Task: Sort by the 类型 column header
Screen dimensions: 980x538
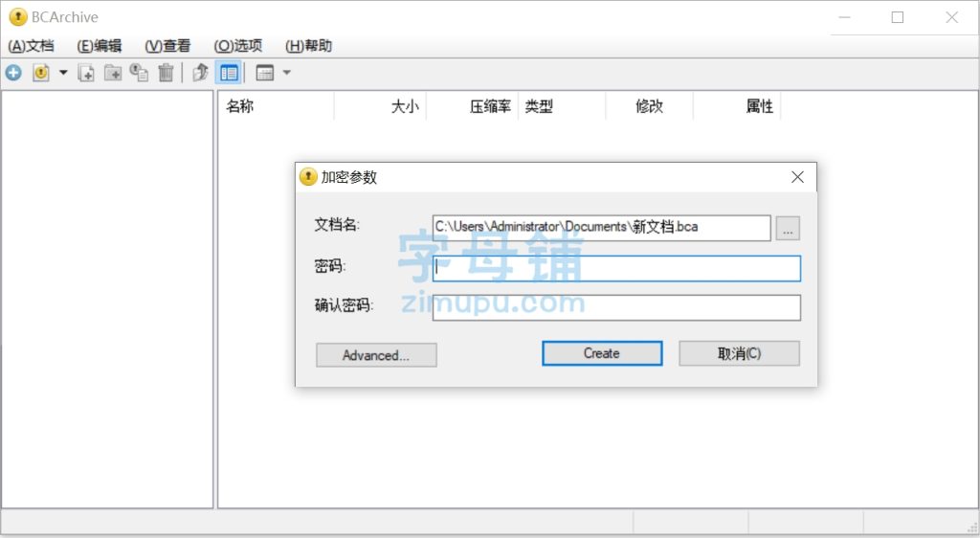Action: coord(561,106)
